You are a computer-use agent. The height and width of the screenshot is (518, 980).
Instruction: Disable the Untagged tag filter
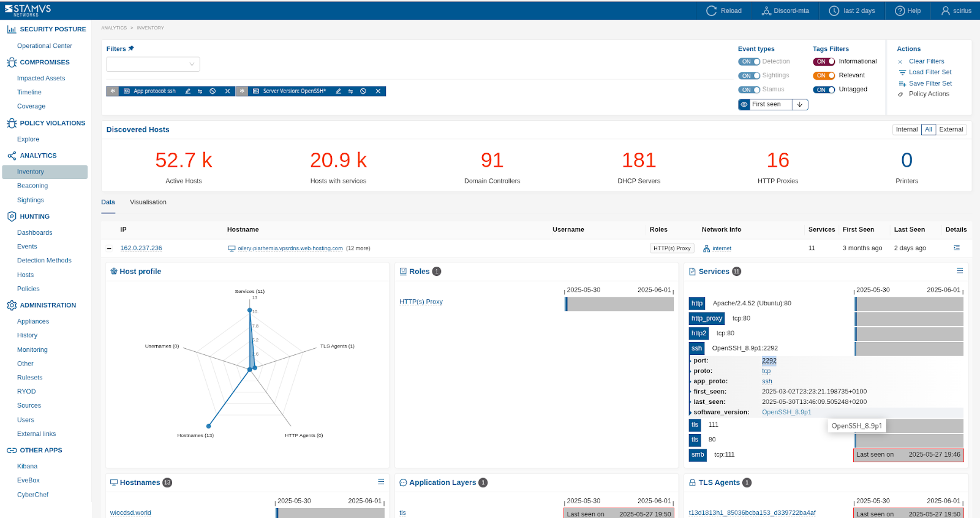824,90
